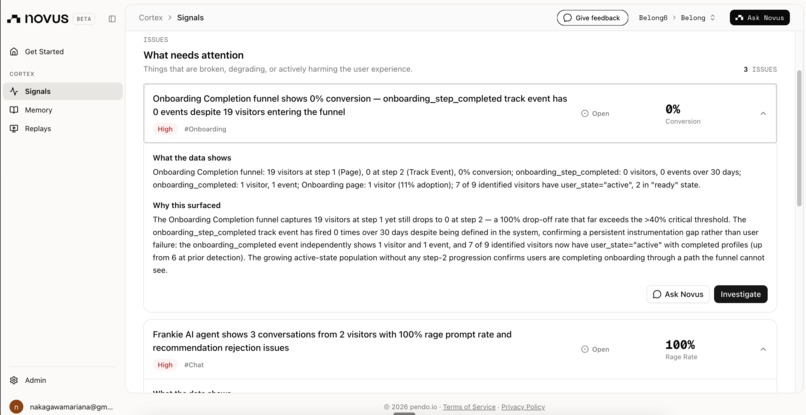The width and height of the screenshot is (806, 415).
Task: Click the #Onboarding tag
Action: tap(205, 129)
